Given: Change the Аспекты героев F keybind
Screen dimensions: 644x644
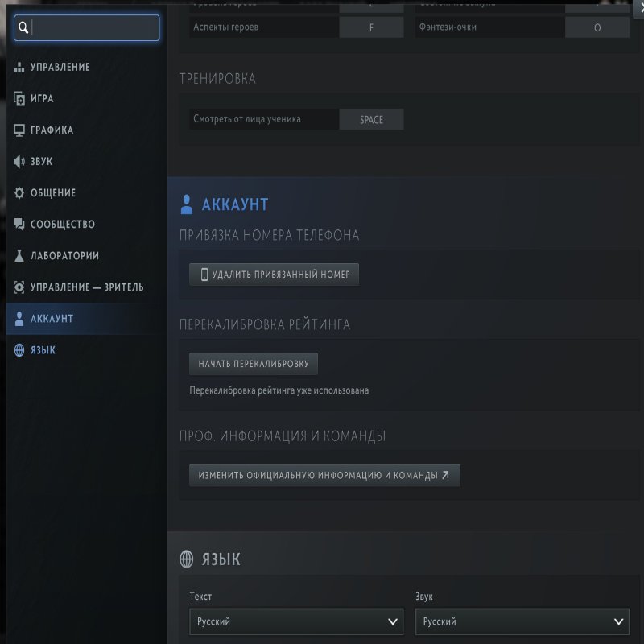Looking at the screenshot, I should pos(371,27).
